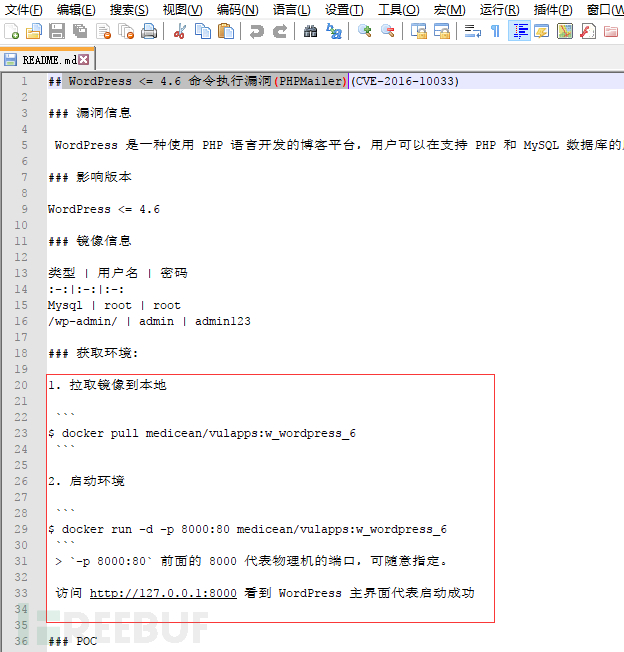Viewport: 624px width, 652px height.
Task: Click the '(CVE-2016-10033)' text in line 1
Action: (405, 81)
